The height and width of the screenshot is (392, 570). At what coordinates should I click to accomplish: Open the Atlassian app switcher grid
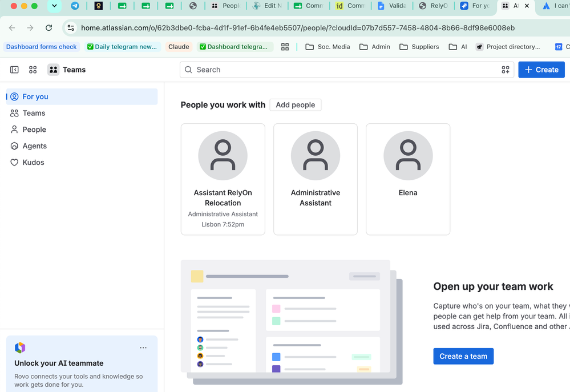(x=33, y=70)
